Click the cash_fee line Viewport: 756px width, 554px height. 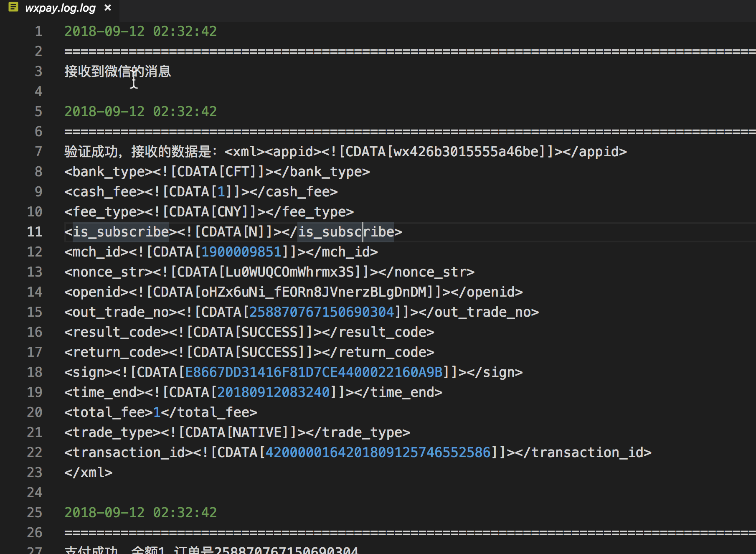(x=201, y=192)
